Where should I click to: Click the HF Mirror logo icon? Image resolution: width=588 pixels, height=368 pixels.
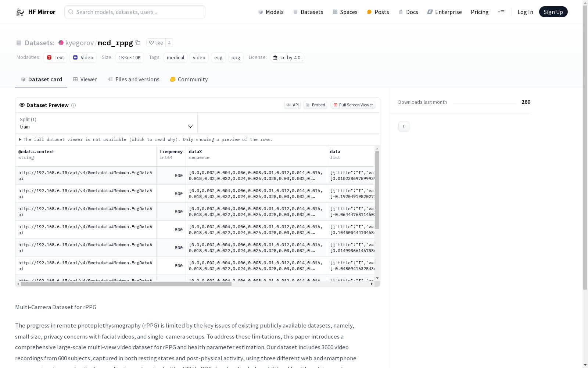(x=20, y=12)
